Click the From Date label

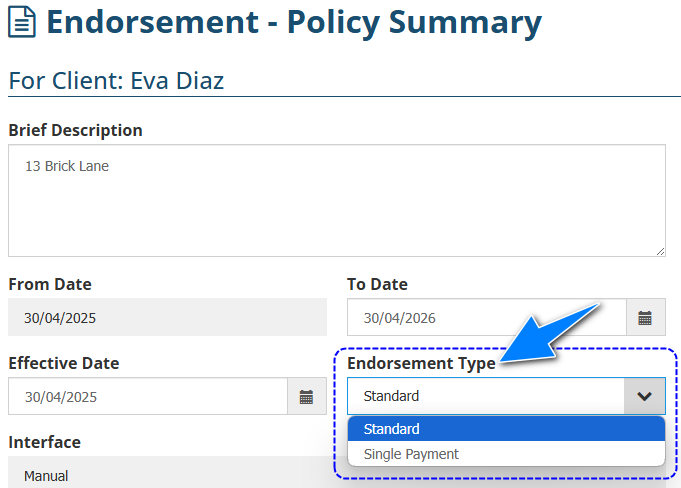pyautogui.click(x=49, y=284)
